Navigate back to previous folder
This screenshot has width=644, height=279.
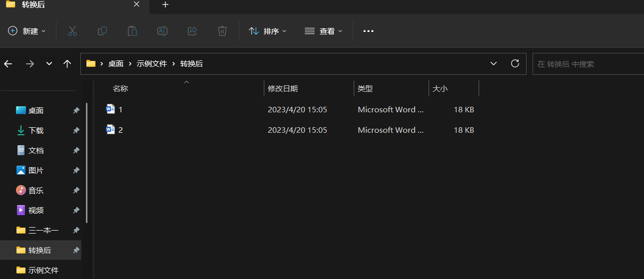tap(8, 64)
